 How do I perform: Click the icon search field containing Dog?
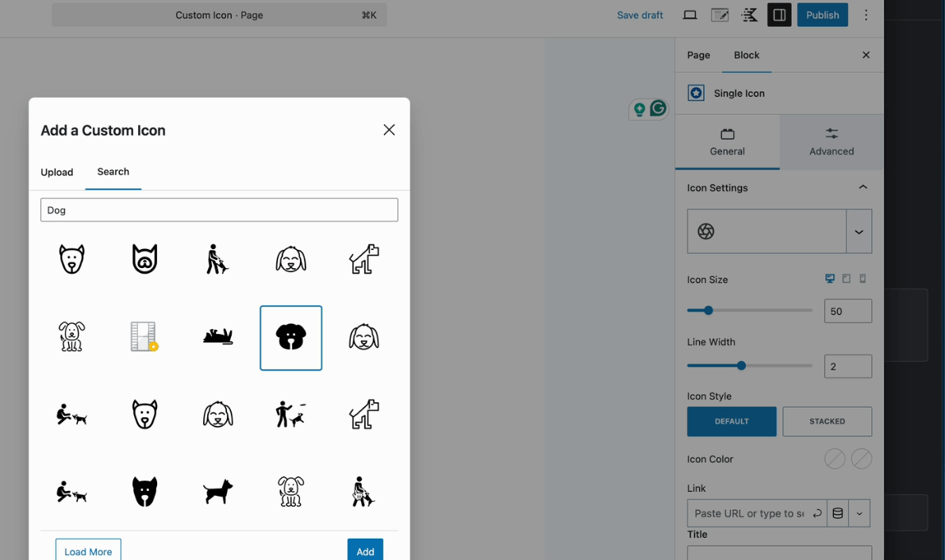(x=219, y=209)
